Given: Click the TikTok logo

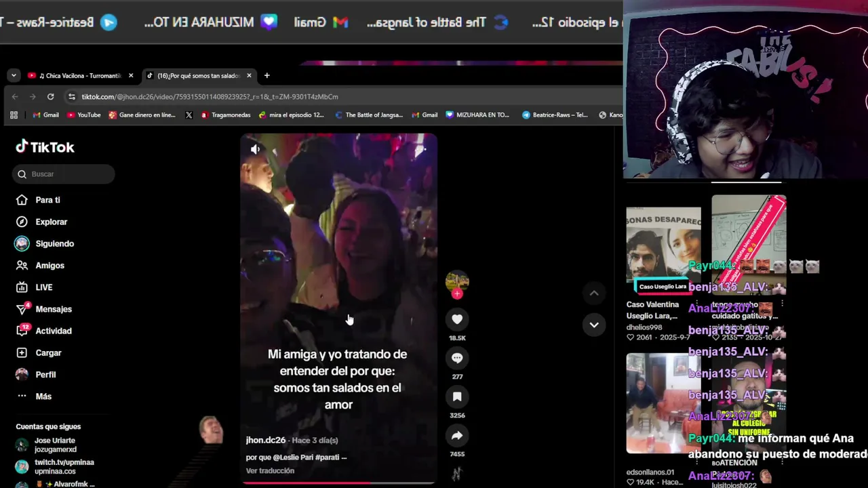Looking at the screenshot, I should pyautogui.click(x=45, y=147).
